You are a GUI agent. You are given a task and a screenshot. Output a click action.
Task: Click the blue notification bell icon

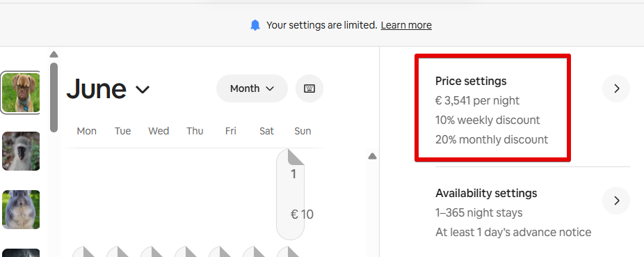(255, 26)
